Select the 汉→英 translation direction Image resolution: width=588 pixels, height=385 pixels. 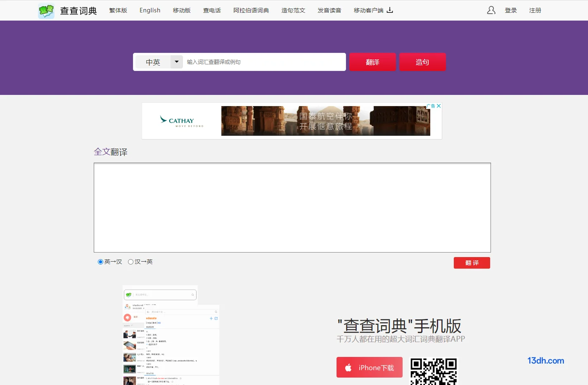tap(130, 262)
